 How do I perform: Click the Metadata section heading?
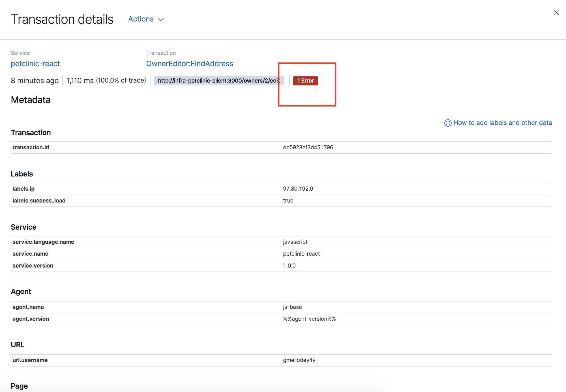tap(31, 100)
